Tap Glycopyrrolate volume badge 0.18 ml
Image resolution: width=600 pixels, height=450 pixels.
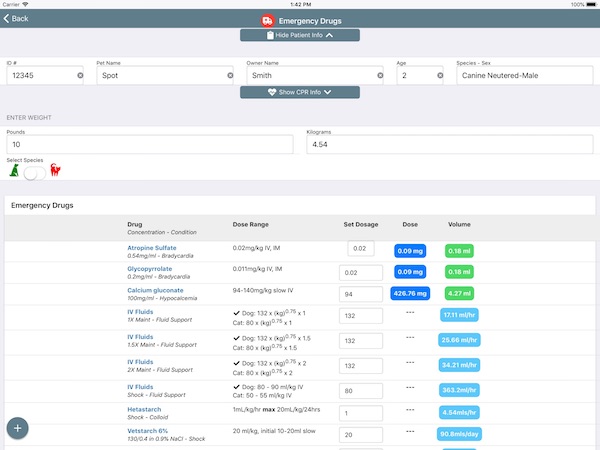click(459, 272)
